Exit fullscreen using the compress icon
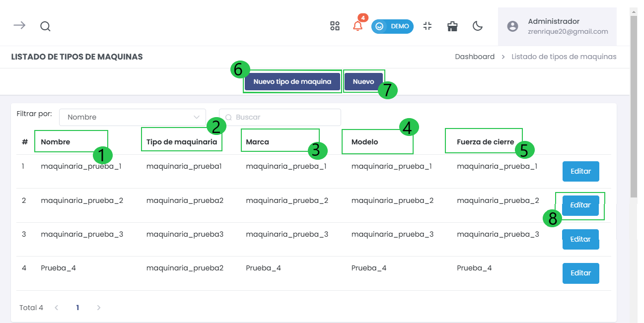 428,26
